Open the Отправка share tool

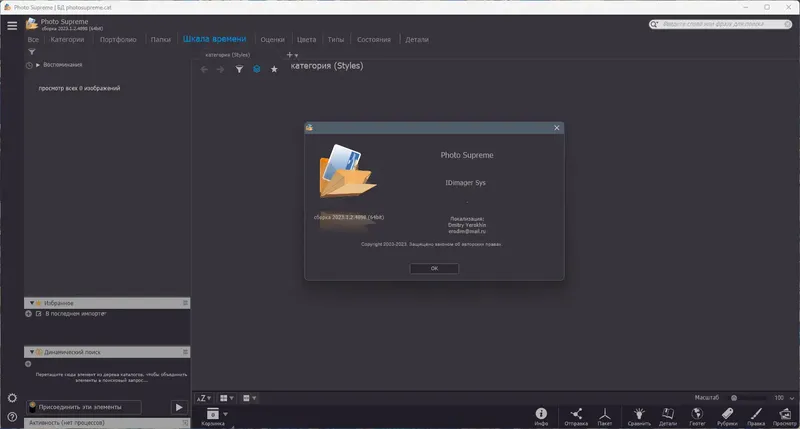coord(576,416)
